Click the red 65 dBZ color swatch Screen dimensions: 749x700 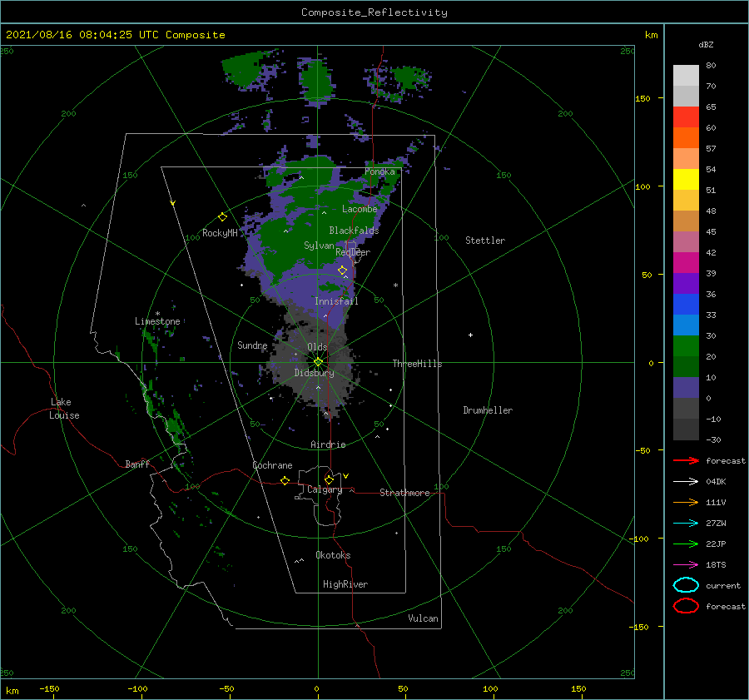(x=686, y=117)
